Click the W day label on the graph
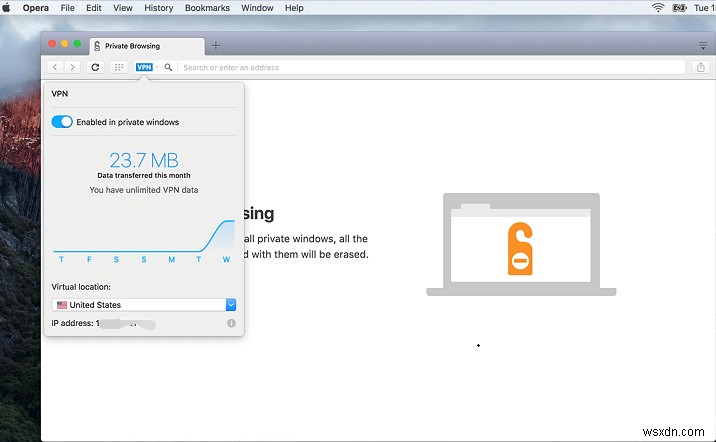716x442 pixels. tap(226, 259)
